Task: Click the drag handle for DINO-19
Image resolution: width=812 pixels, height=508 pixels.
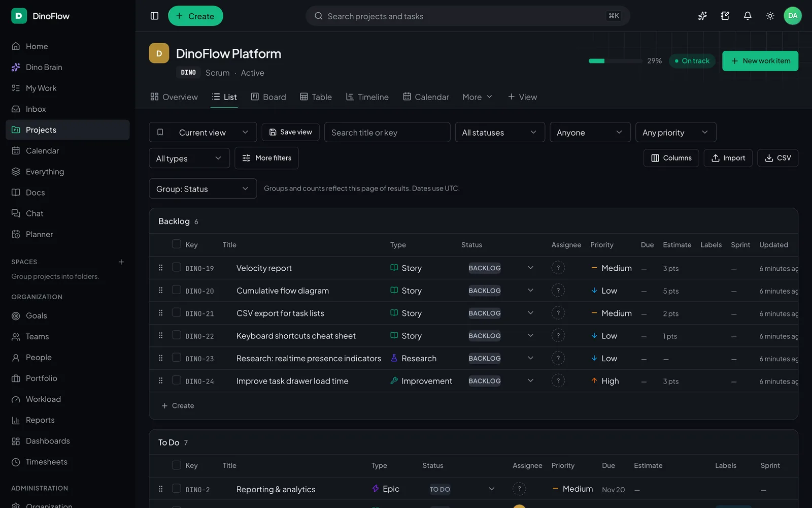Action: tap(161, 268)
